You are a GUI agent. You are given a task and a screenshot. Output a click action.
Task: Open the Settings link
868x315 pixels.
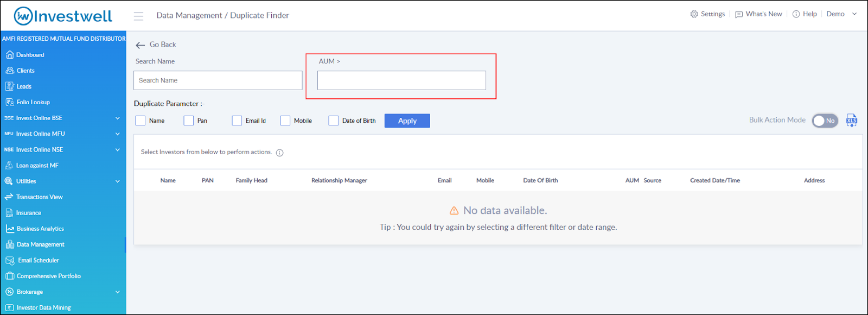(x=713, y=14)
